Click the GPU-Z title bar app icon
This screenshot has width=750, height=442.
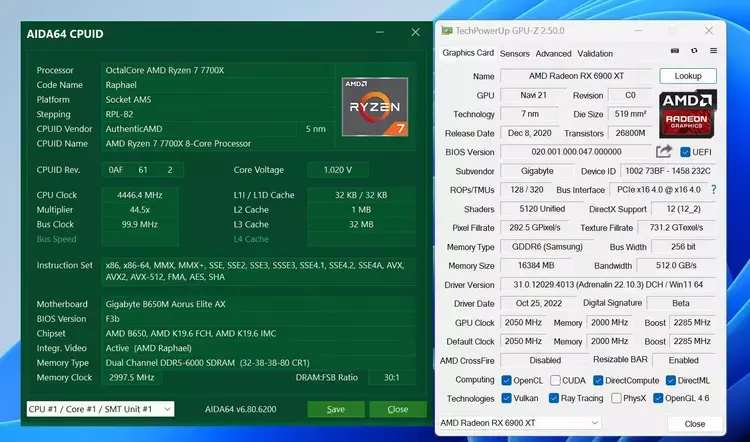(x=447, y=30)
